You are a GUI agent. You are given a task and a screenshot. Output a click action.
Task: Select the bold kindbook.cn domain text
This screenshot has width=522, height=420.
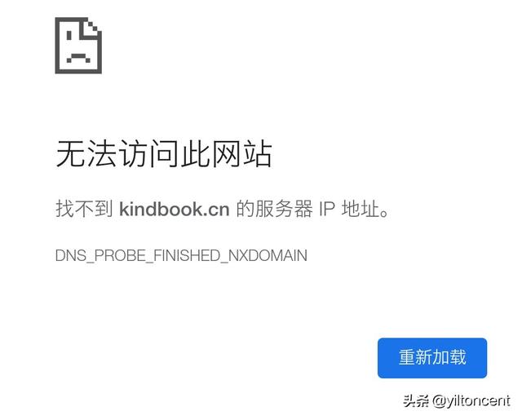175,209
